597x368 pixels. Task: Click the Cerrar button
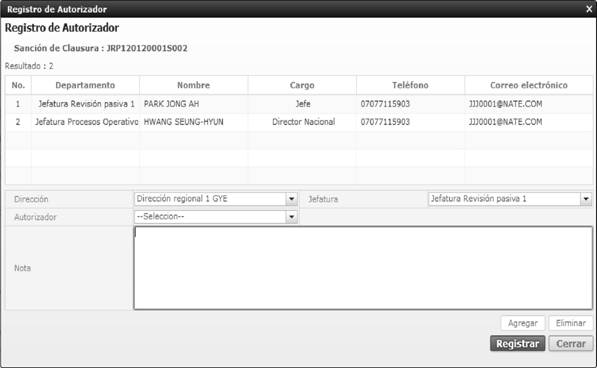(x=570, y=344)
